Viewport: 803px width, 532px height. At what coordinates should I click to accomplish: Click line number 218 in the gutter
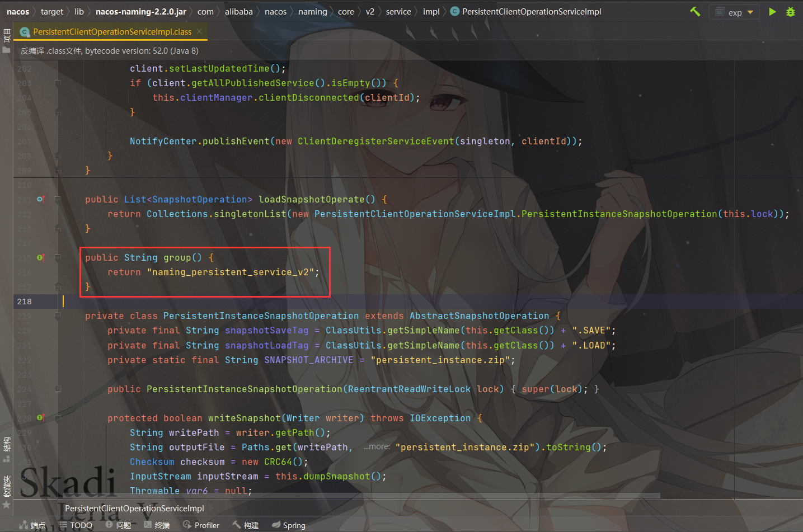[24, 302]
